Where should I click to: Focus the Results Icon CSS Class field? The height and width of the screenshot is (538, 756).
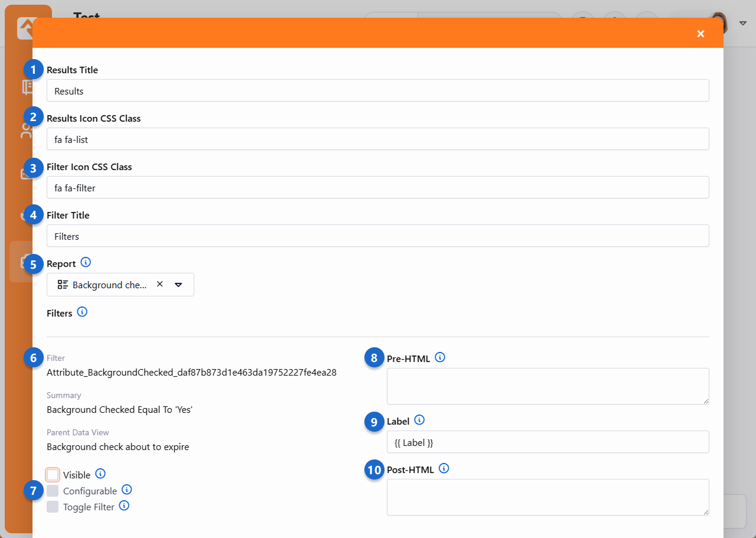[377, 139]
